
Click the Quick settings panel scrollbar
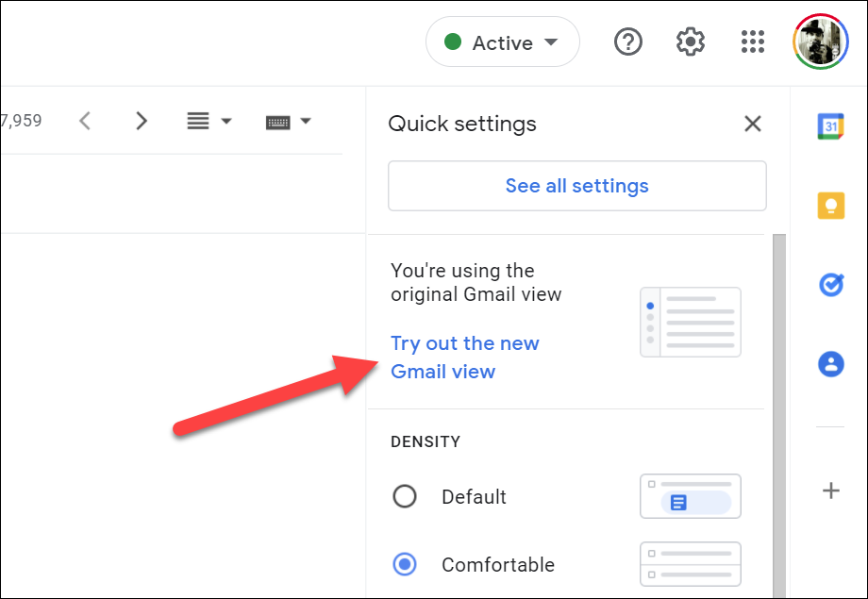coord(779,416)
